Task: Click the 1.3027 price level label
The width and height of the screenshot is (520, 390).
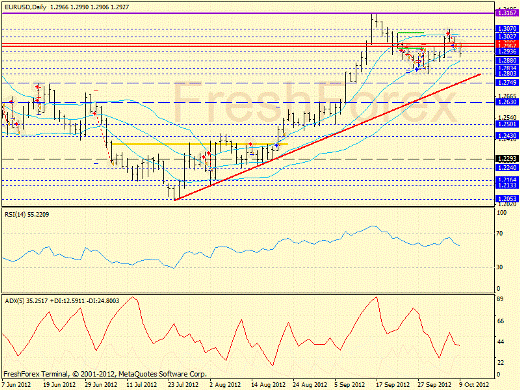Action: [507, 36]
